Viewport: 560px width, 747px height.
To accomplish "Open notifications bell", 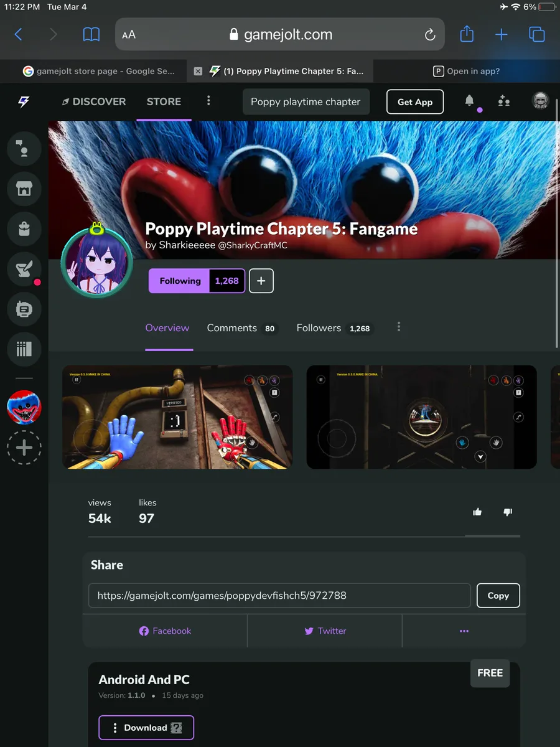I will pos(470,101).
